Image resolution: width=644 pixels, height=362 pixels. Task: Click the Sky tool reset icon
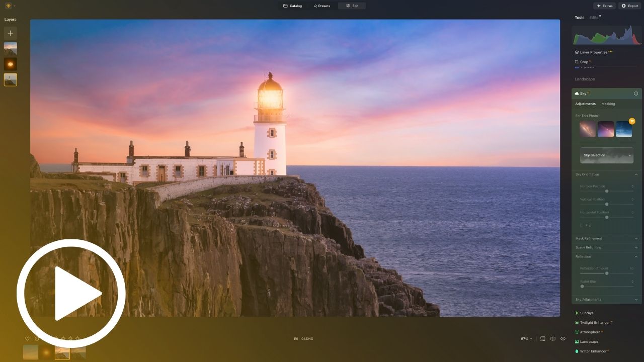(x=636, y=94)
